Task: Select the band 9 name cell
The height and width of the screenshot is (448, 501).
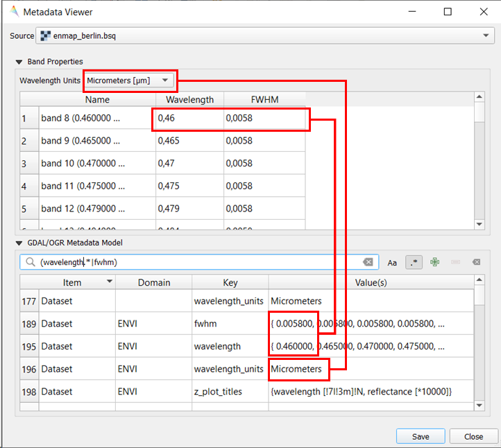Action: (97, 141)
